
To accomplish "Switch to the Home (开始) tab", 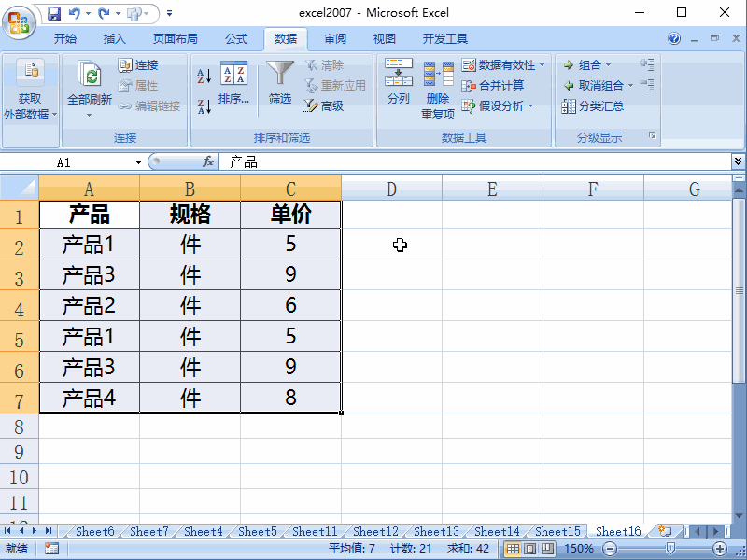I will 65,38.
